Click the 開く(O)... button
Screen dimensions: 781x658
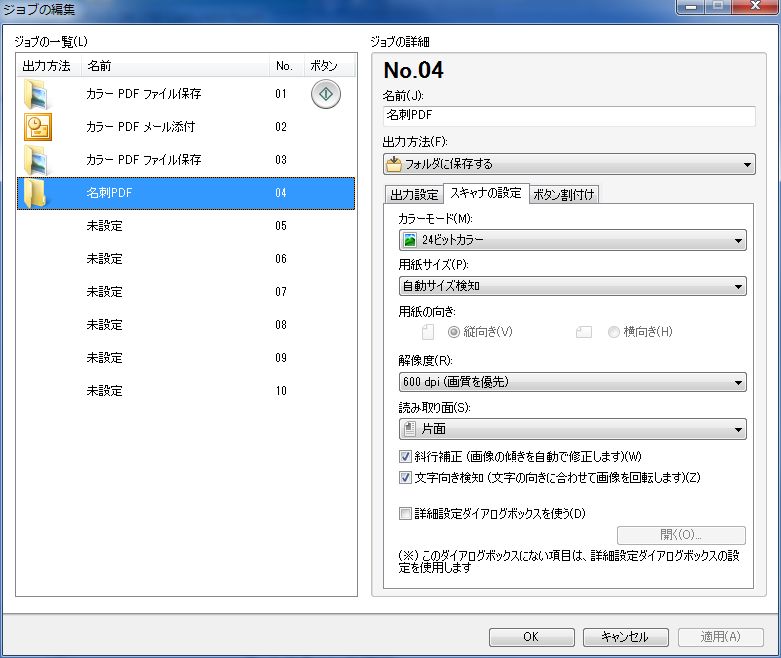point(681,535)
